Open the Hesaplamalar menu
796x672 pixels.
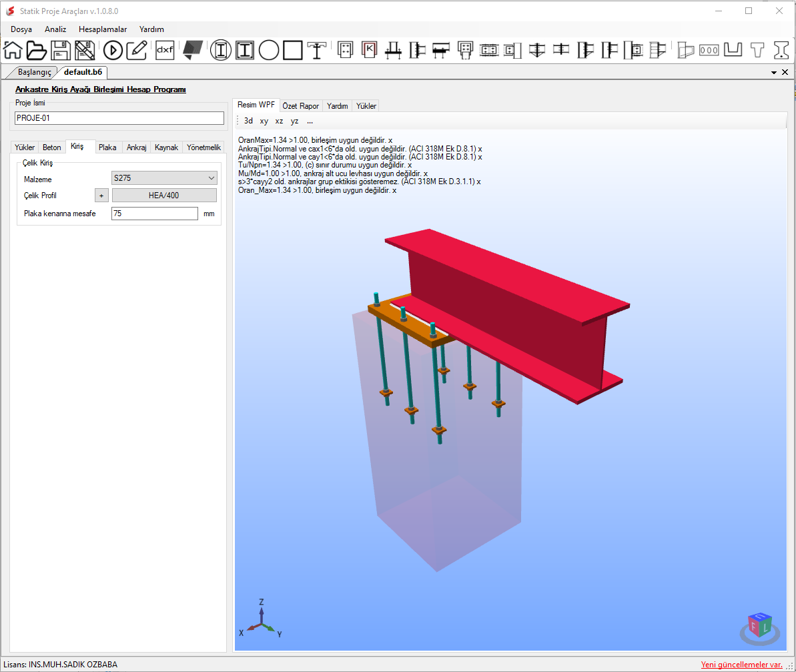point(103,29)
